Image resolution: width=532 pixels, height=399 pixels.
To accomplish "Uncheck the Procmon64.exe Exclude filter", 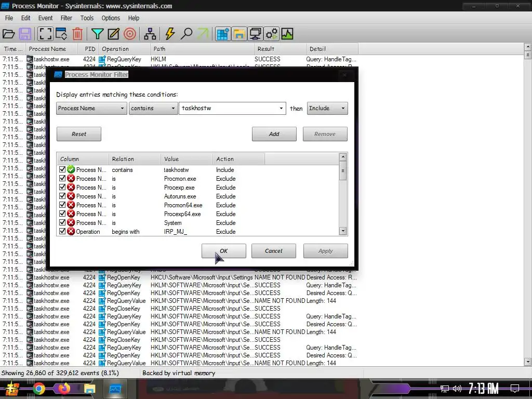I will [x=62, y=205].
